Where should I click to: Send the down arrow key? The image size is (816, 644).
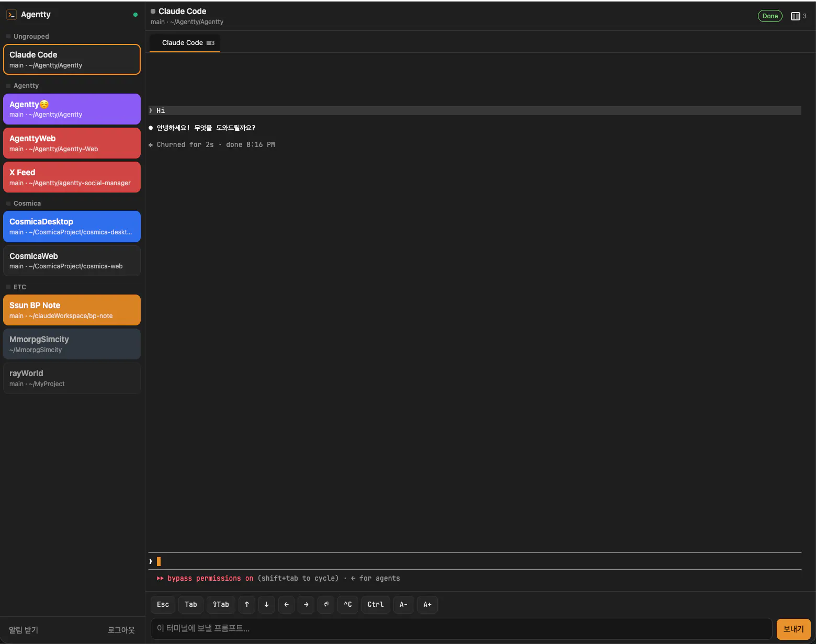click(x=267, y=604)
